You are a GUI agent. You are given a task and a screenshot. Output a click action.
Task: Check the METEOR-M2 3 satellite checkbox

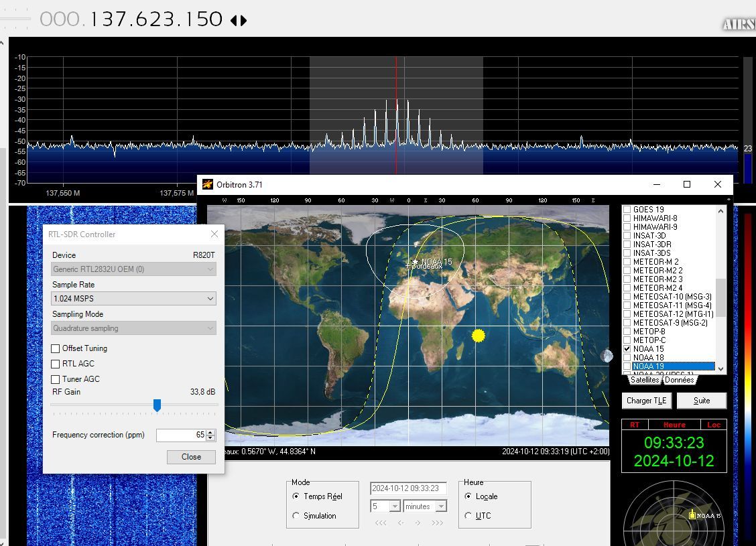pos(627,279)
